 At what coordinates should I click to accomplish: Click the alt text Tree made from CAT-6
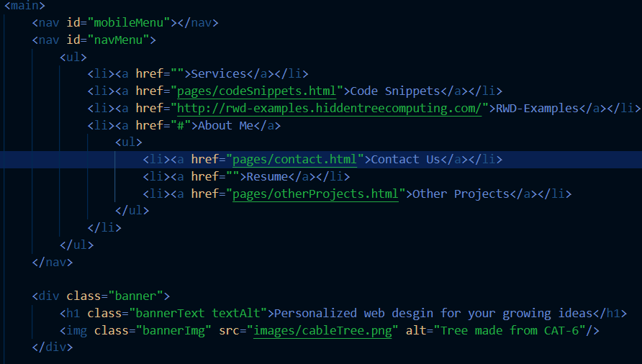click(x=510, y=330)
